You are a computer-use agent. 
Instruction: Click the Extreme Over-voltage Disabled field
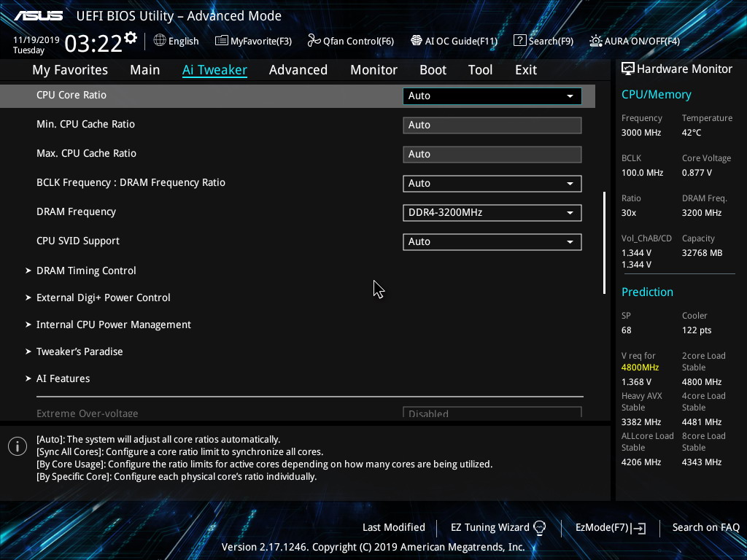coord(492,413)
